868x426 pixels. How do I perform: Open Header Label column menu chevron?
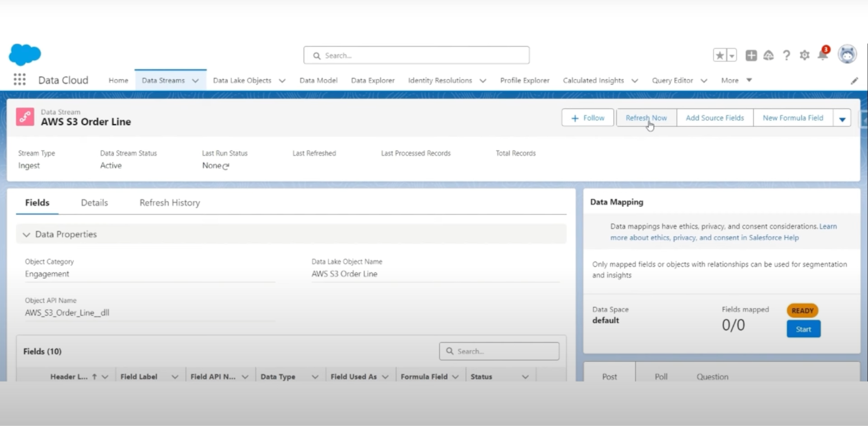coord(105,377)
